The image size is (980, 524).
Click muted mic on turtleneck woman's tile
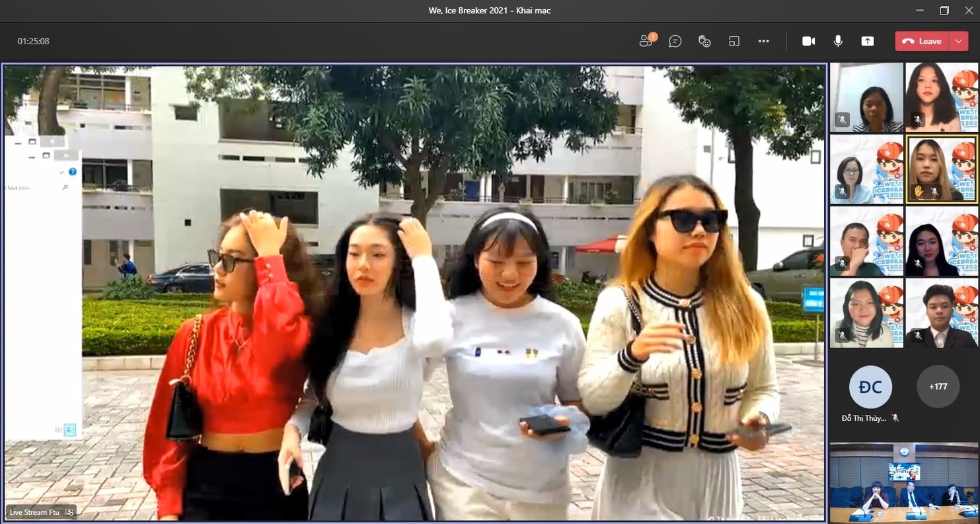pyautogui.click(x=842, y=336)
